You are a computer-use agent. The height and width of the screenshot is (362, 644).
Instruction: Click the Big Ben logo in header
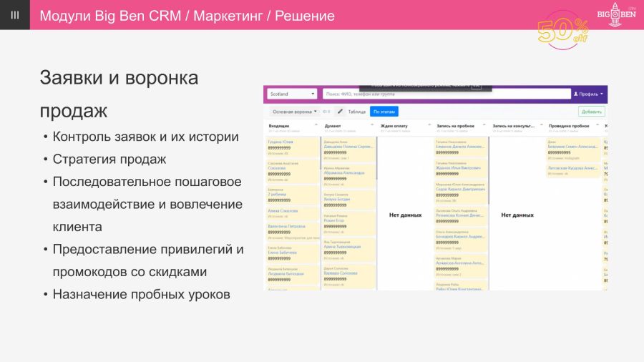616,14
